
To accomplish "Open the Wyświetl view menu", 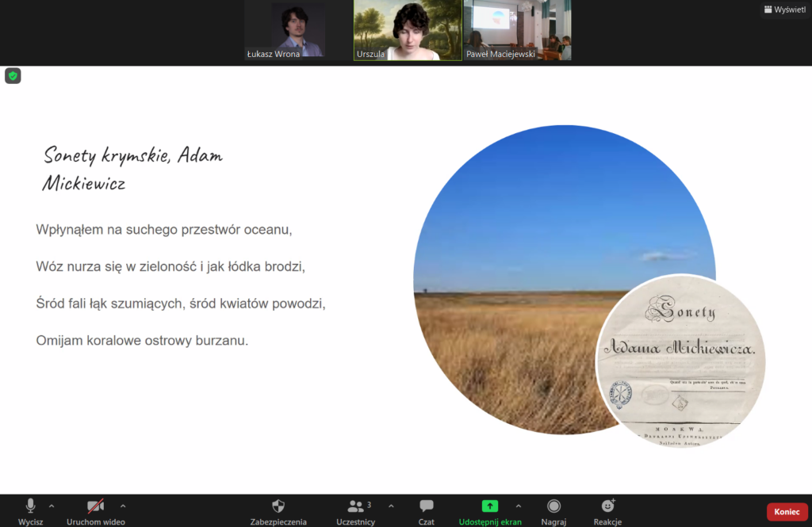I will [x=785, y=10].
